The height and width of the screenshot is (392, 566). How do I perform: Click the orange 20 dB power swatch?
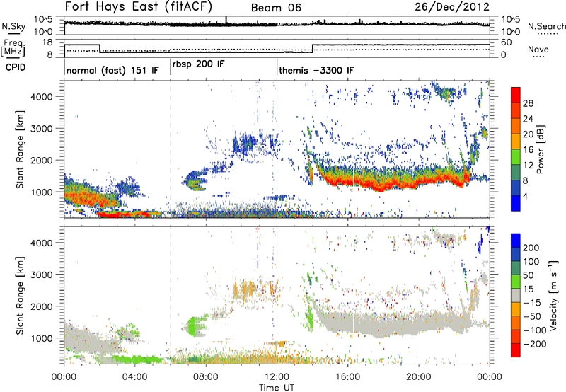click(x=516, y=126)
